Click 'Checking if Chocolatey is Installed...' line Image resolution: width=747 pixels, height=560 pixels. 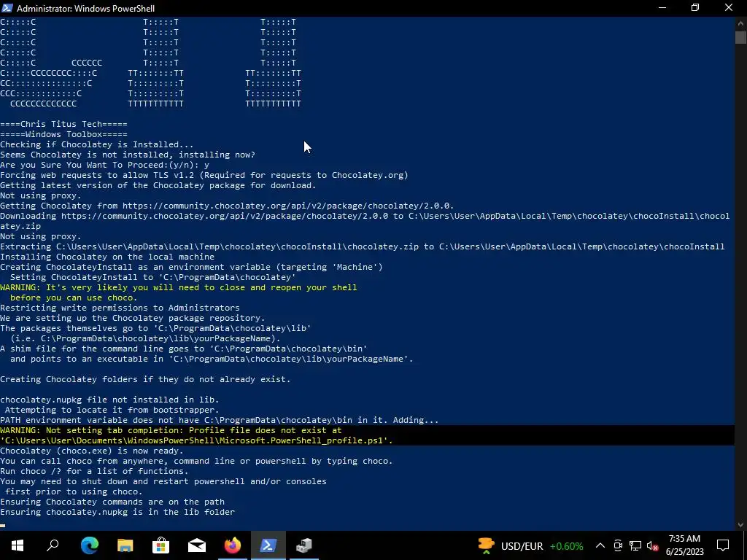pos(97,145)
